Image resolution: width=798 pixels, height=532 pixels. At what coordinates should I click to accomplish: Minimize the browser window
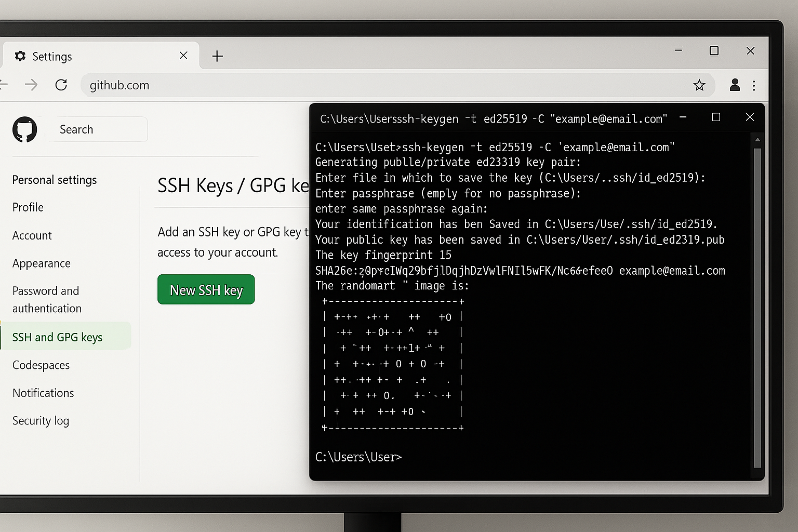pyautogui.click(x=678, y=51)
